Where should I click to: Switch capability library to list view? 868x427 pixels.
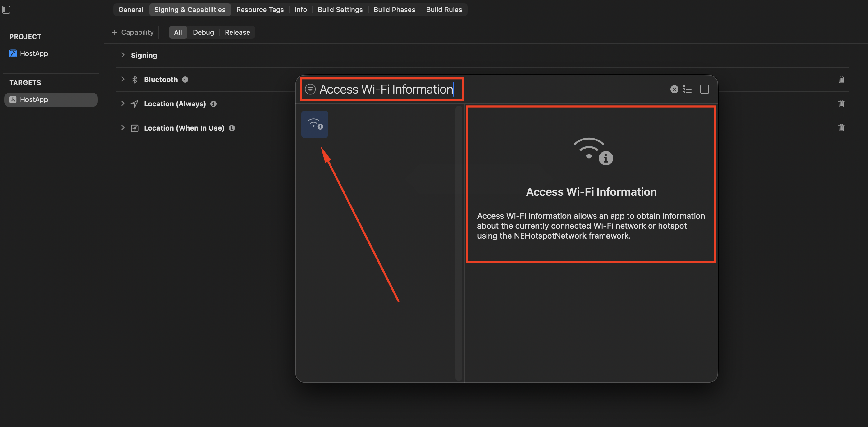pos(687,89)
